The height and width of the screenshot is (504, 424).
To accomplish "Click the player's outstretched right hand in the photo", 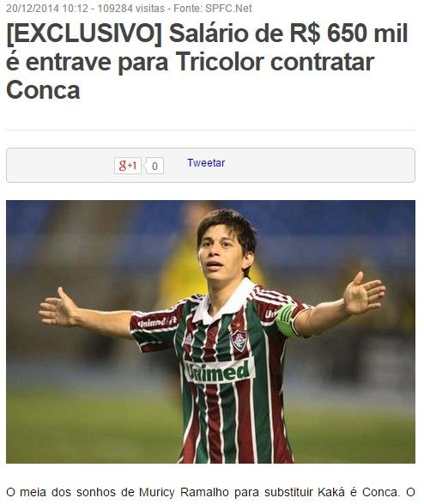I will [56, 307].
